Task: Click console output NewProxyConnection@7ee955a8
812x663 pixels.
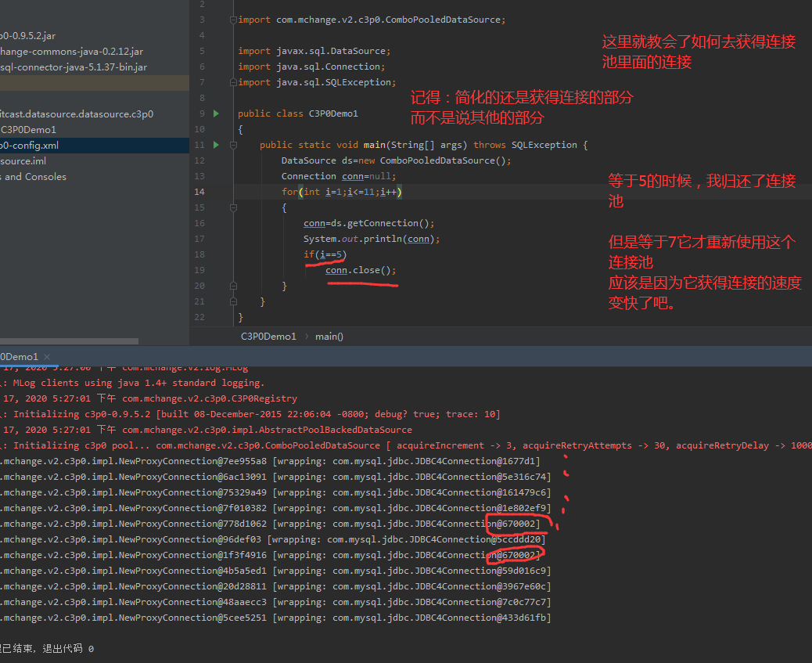Action: [271, 461]
